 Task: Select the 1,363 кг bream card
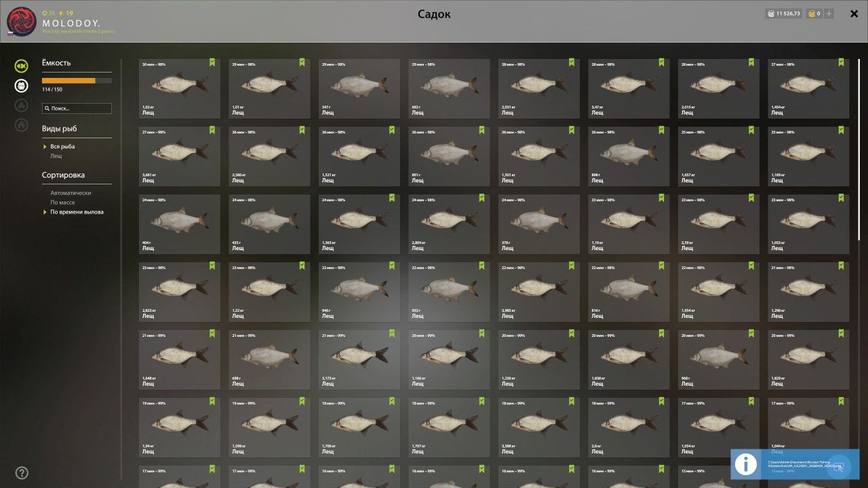click(x=359, y=224)
